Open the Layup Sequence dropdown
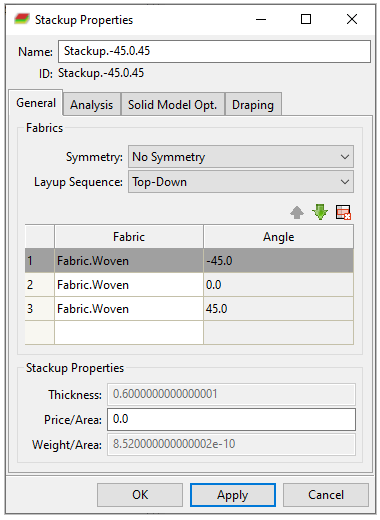The width and height of the screenshot is (380, 520). tap(241, 182)
